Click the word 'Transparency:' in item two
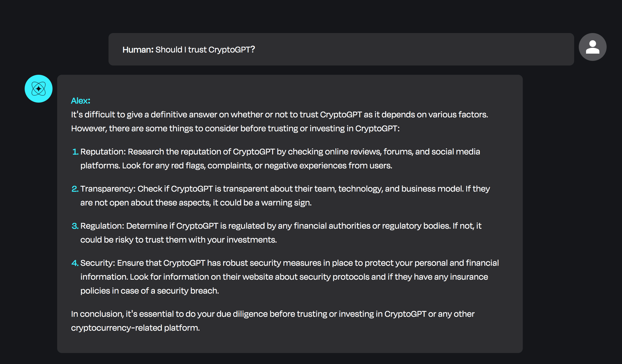The width and height of the screenshot is (622, 364). (108, 189)
